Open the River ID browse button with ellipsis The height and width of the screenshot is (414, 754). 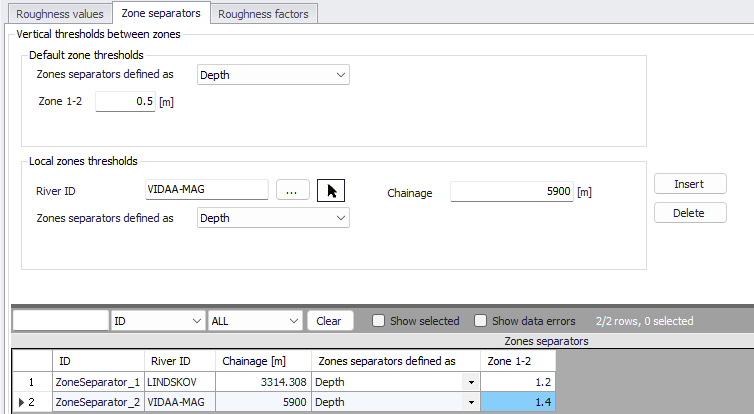pos(292,190)
